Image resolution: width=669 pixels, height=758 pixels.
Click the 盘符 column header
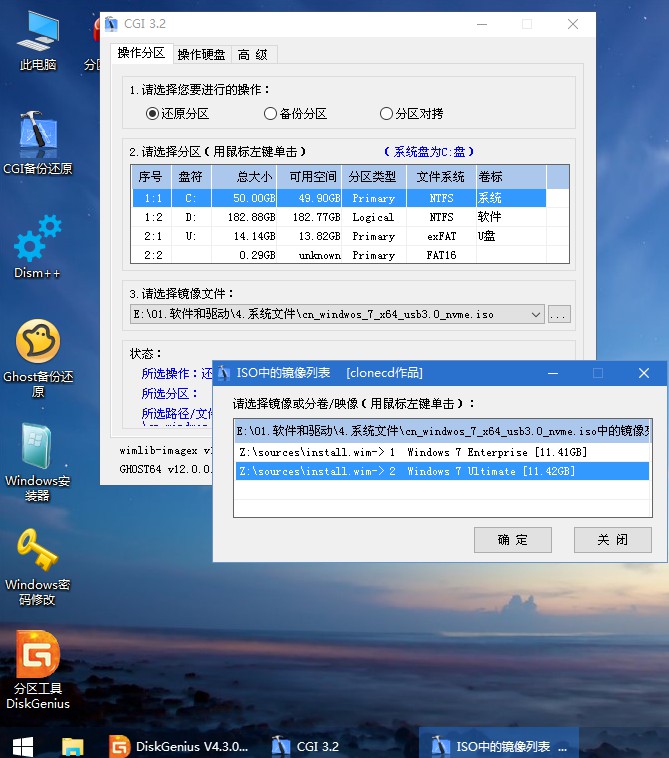point(191,176)
